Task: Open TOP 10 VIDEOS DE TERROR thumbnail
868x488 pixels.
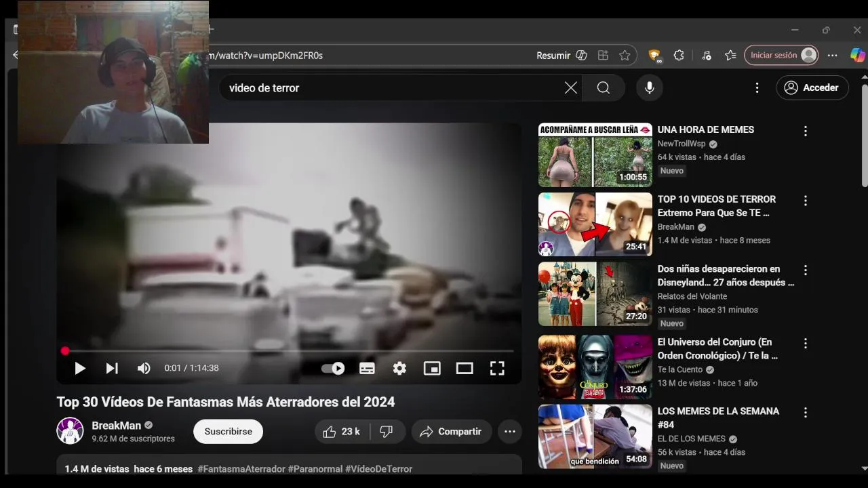Action: 595,224
